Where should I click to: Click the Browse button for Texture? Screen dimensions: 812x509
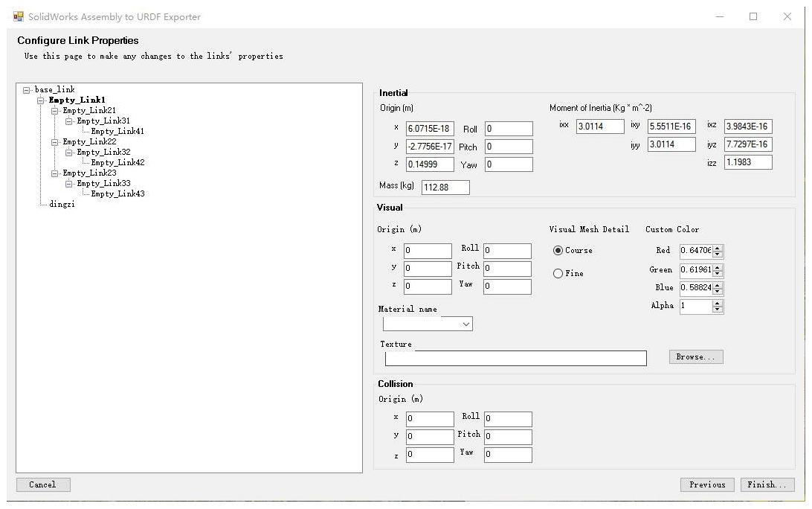(695, 357)
